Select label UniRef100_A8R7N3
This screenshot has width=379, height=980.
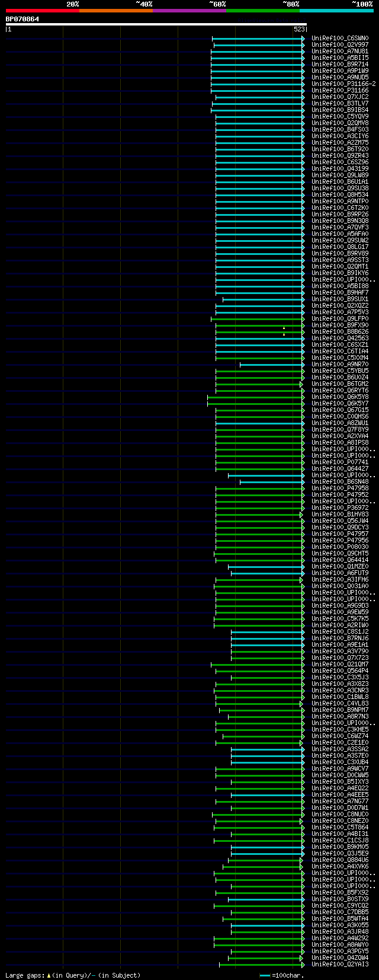pyautogui.click(x=340, y=717)
